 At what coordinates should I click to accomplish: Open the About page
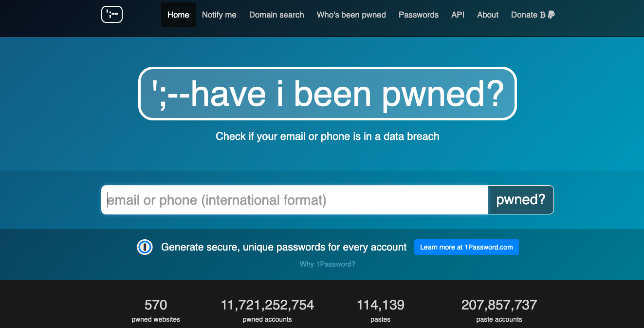488,15
